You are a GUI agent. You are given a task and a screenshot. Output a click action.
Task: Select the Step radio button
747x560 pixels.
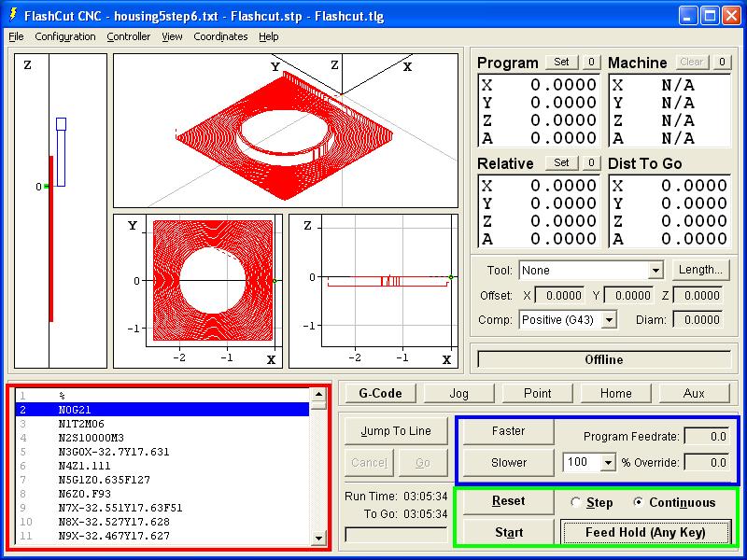click(x=576, y=502)
